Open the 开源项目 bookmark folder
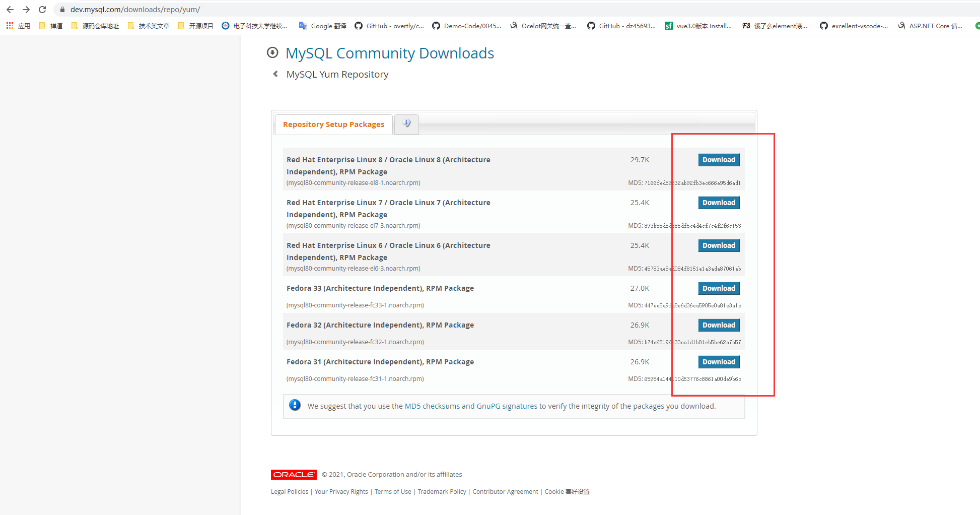This screenshot has width=980, height=515. pos(196,26)
